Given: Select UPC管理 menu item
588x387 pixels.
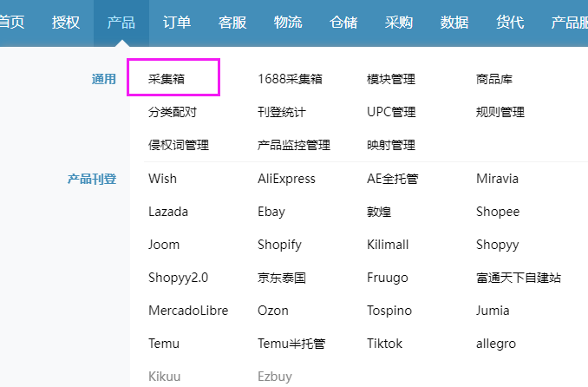Looking at the screenshot, I should (391, 112).
